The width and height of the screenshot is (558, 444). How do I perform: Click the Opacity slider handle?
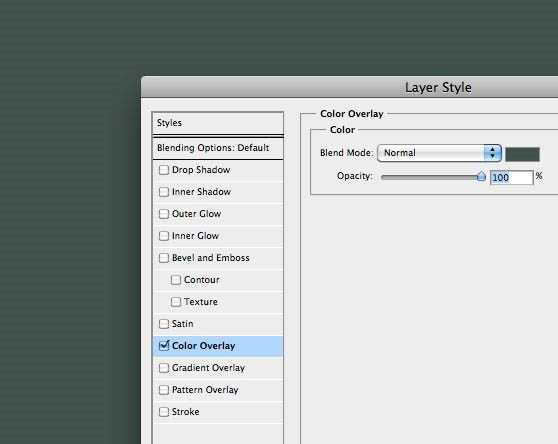(x=481, y=176)
